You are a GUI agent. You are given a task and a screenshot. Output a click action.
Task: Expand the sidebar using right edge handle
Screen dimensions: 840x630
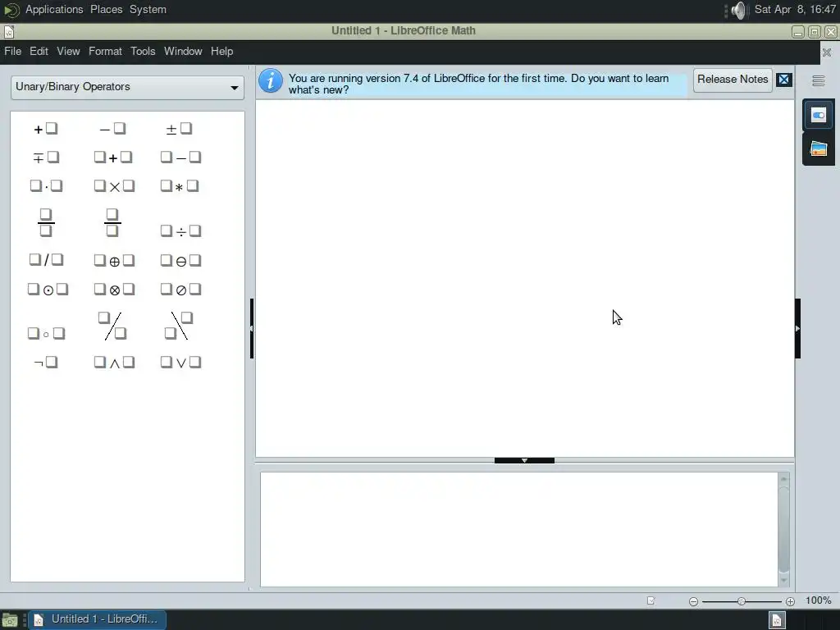[797, 328]
